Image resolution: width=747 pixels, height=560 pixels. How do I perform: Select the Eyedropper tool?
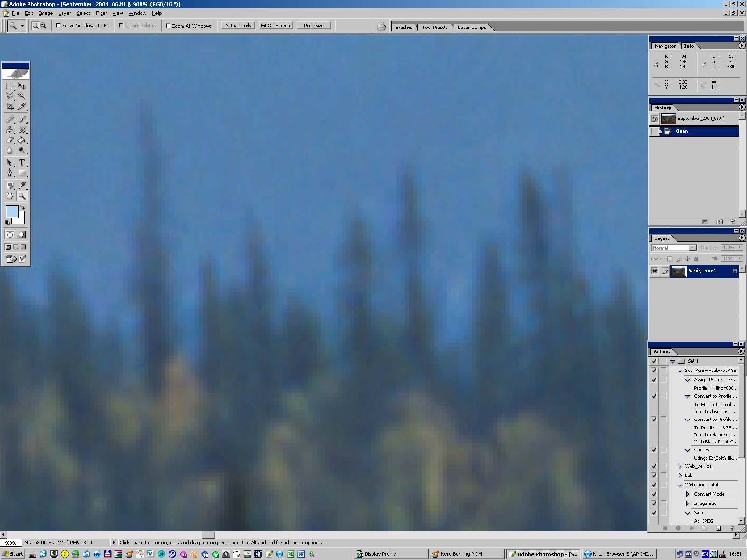(22, 186)
